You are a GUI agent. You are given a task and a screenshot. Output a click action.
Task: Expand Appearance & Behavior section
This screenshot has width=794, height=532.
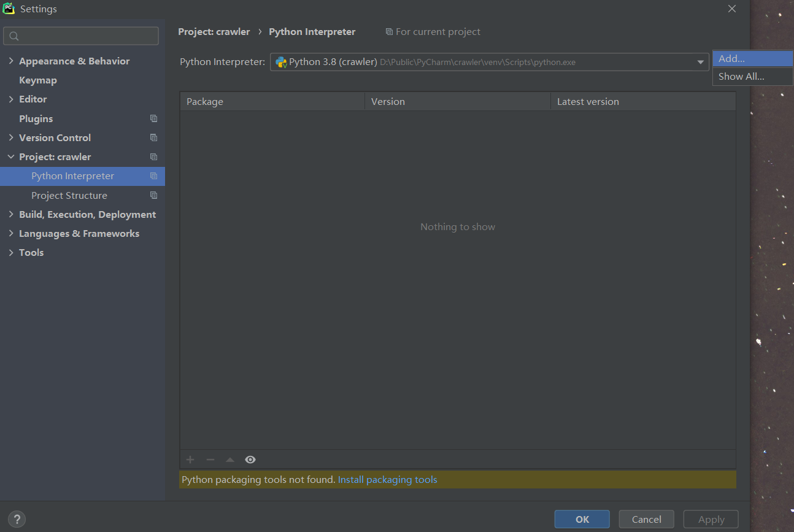pos(11,61)
